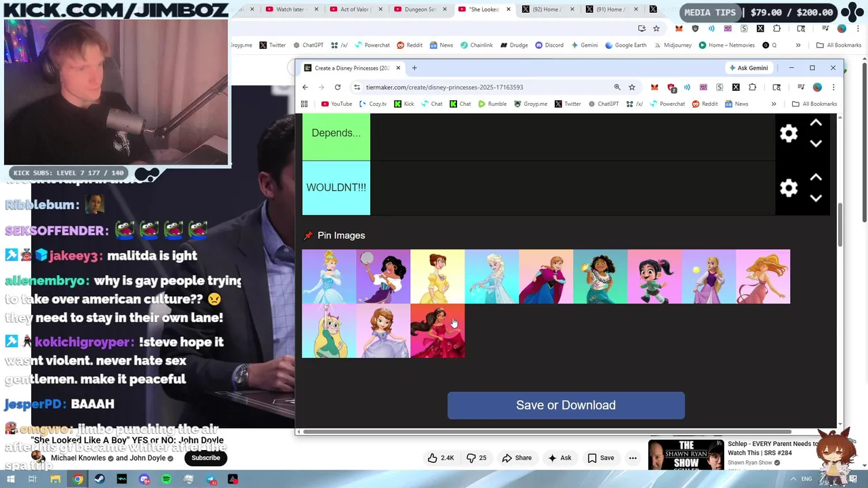Select the Esmeralda with tambourine image

pyautogui.click(x=383, y=277)
